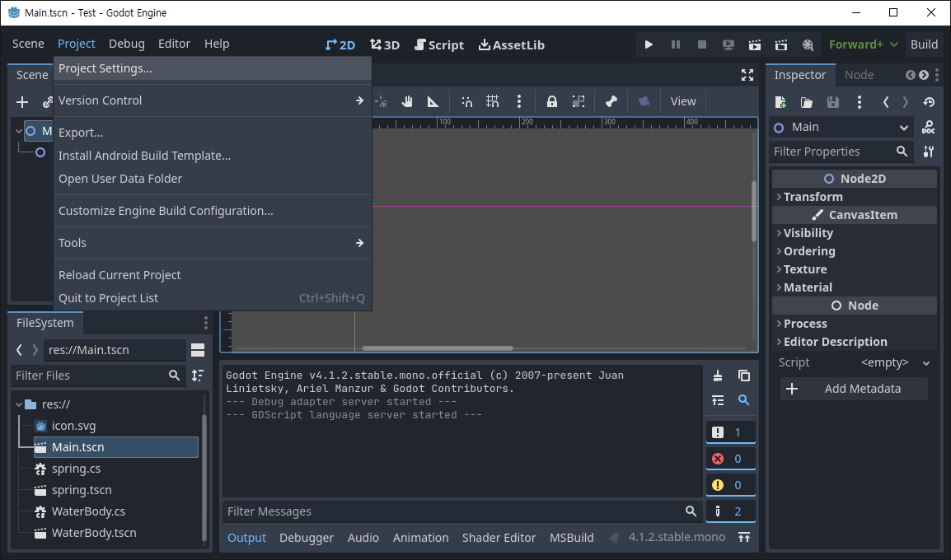Screen dimensions: 951x560
Task: Load a resource in Inspector
Action: coord(807,102)
